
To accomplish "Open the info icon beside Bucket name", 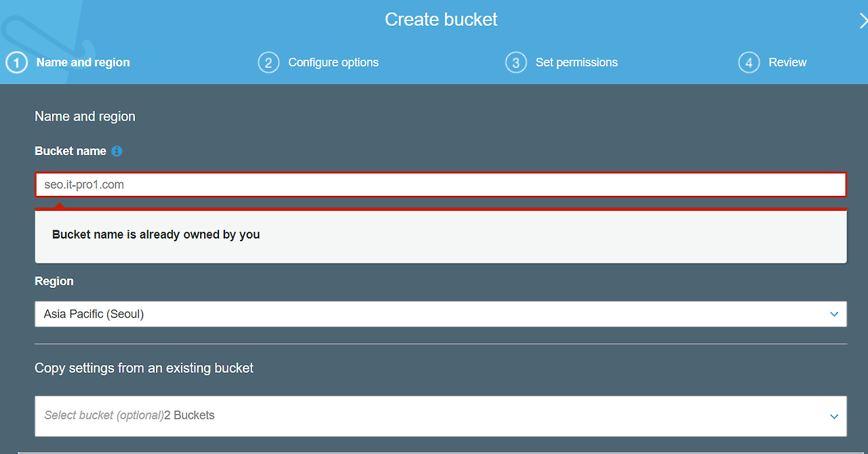I will tap(117, 151).
